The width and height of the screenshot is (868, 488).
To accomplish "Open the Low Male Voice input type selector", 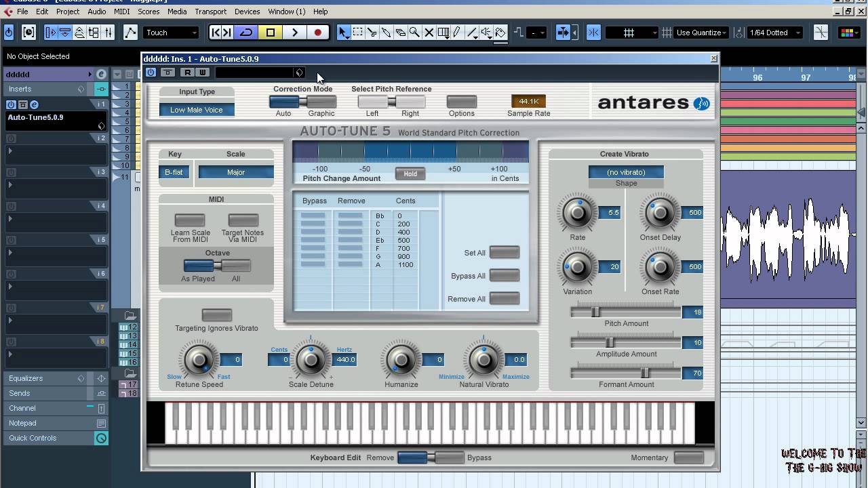I will tap(197, 110).
